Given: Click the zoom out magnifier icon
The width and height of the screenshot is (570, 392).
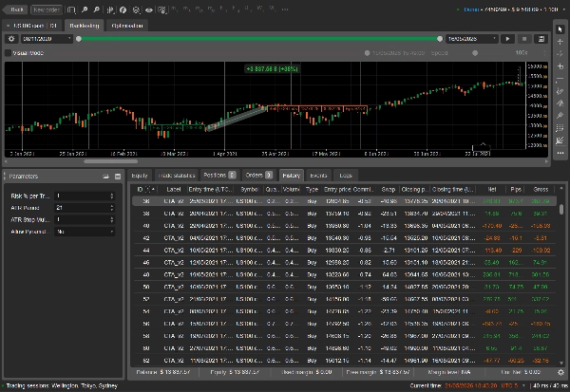Looking at the screenshot, I should (96, 9).
